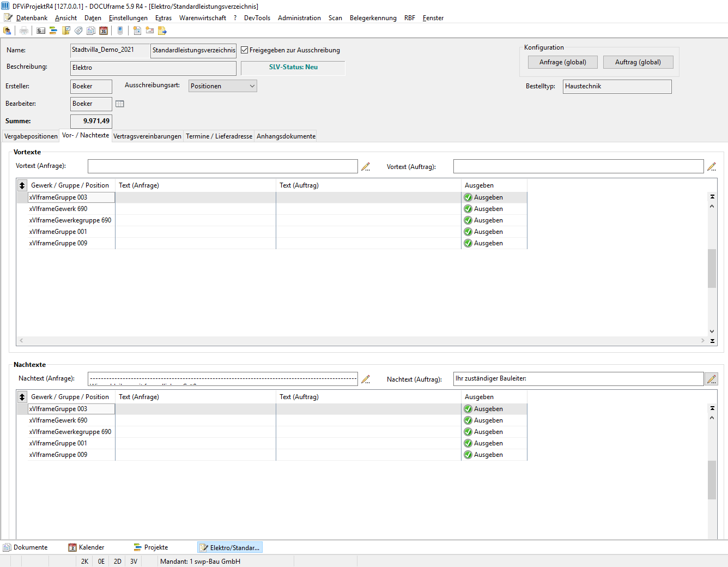
Task: Toggle Ausgeben for xVIframeGruppe 003 in Vortexte
Action: point(468,197)
